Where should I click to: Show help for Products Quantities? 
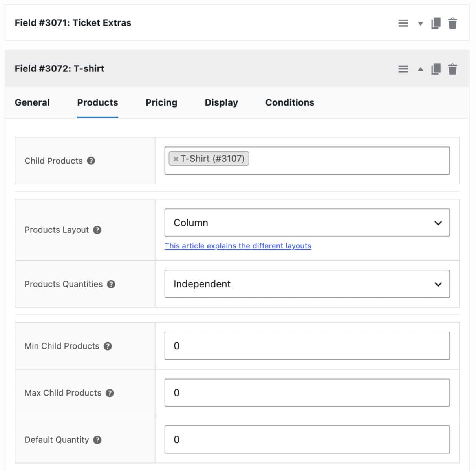click(x=111, y=284)
